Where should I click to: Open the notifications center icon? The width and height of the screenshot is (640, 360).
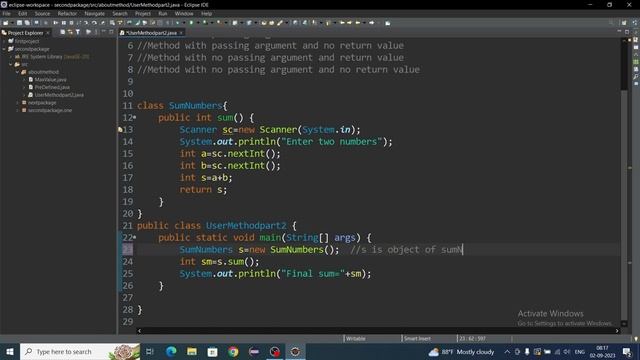click(x=627, y=351)
